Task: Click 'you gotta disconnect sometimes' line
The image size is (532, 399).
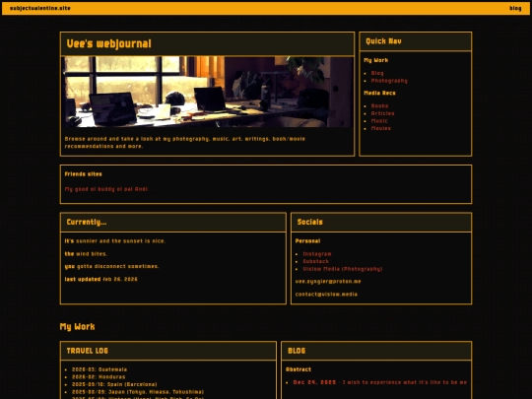Action: (111, 266)
